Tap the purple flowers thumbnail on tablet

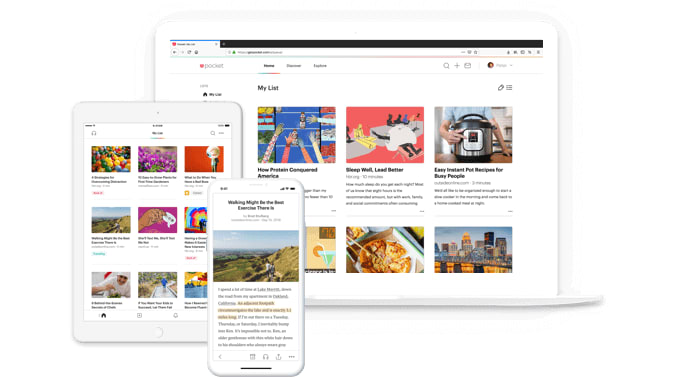pyautogui.click(x=157, y=159)
